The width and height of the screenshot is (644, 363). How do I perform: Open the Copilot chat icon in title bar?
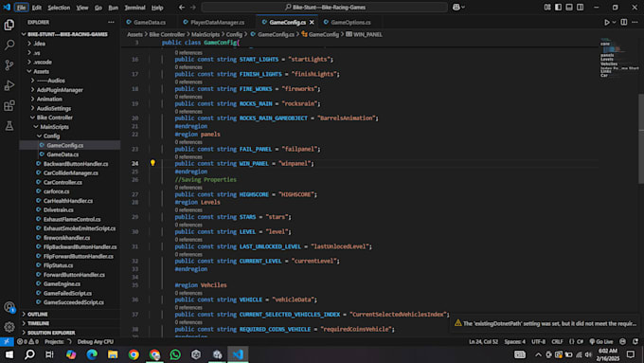(456, 8)
